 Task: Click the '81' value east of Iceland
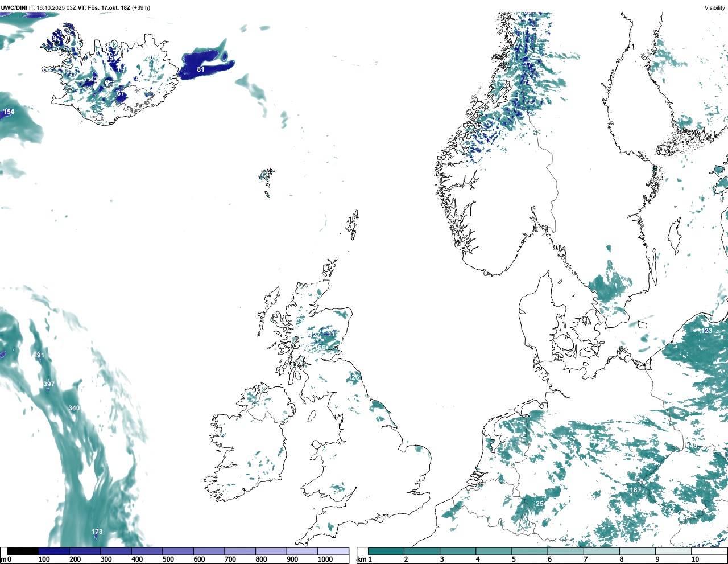201,69
